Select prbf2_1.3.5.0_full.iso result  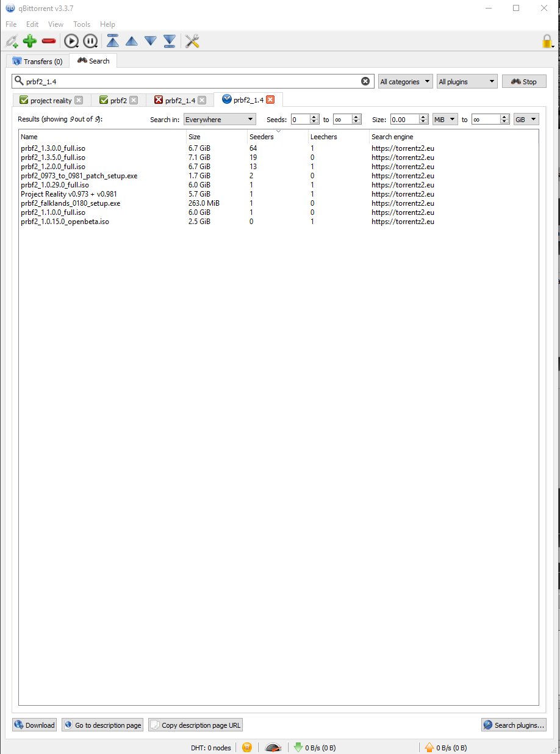pyautogui.click(x=278, y=157)
